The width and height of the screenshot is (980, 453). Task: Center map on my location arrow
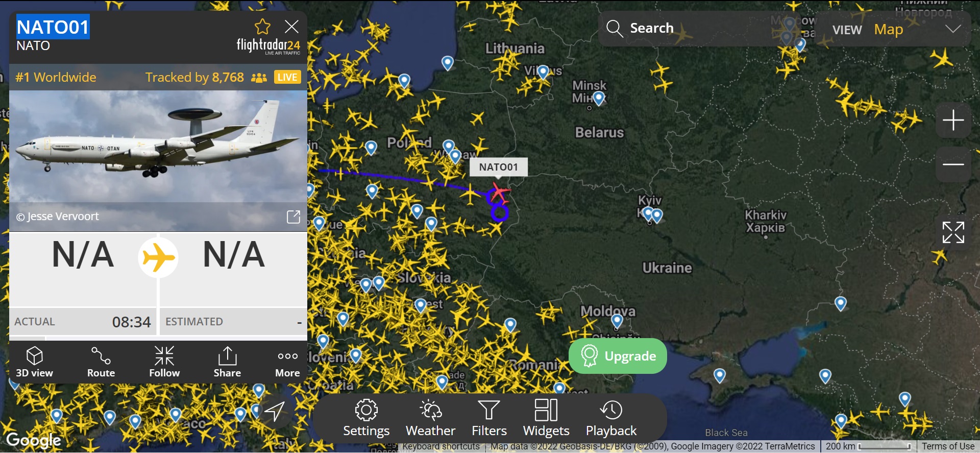274,411
